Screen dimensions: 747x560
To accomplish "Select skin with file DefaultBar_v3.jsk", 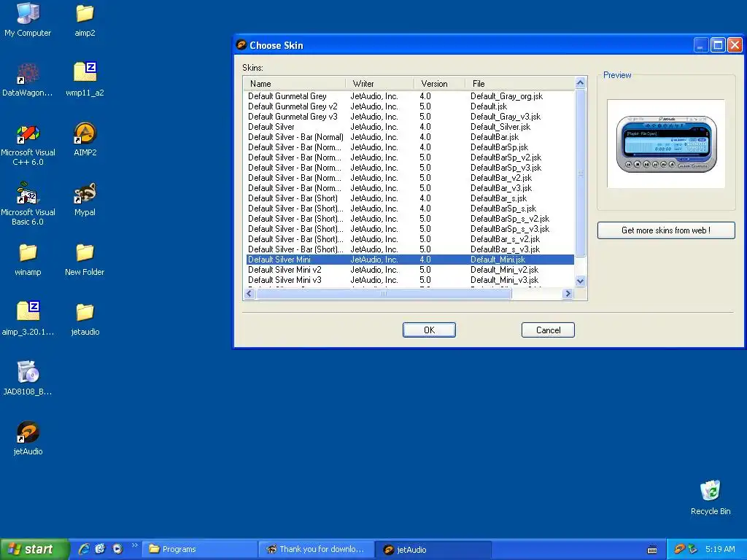I will [410, 188].
